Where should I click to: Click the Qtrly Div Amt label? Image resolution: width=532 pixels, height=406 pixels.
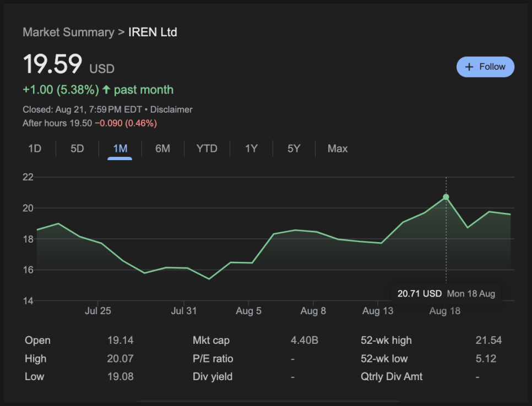[x=392, y=376]
